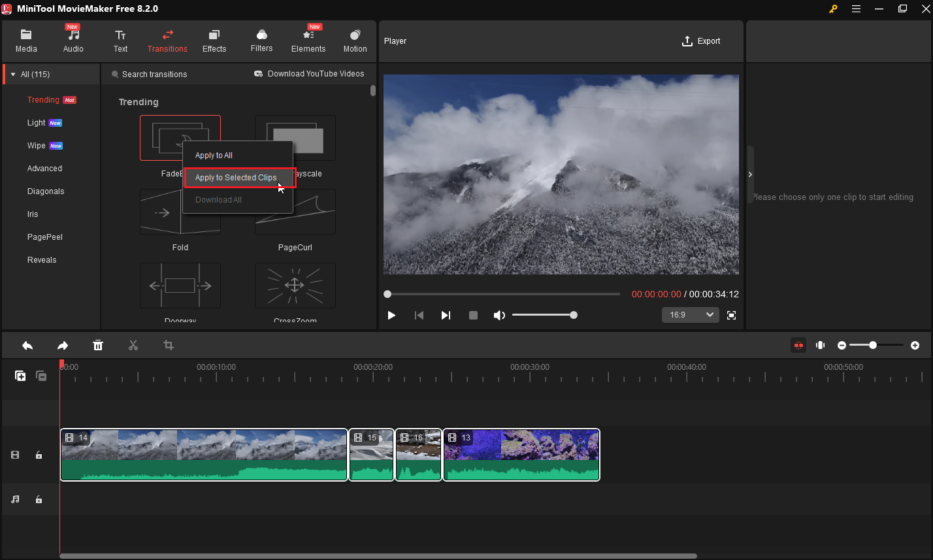Play the video preview

tap(391, 315)
